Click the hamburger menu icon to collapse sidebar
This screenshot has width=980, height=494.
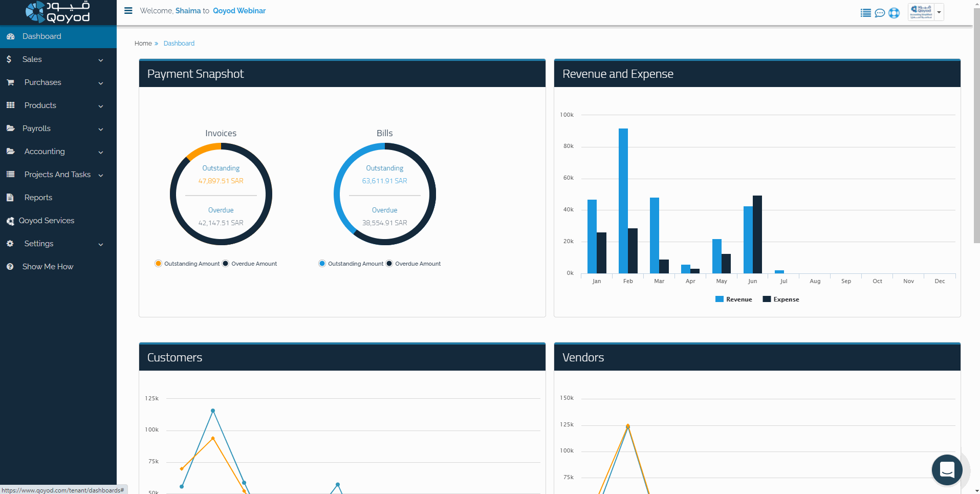pos(128,11)
